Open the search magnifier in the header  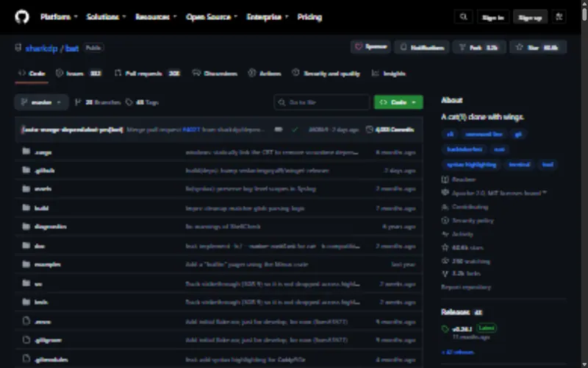464,17
